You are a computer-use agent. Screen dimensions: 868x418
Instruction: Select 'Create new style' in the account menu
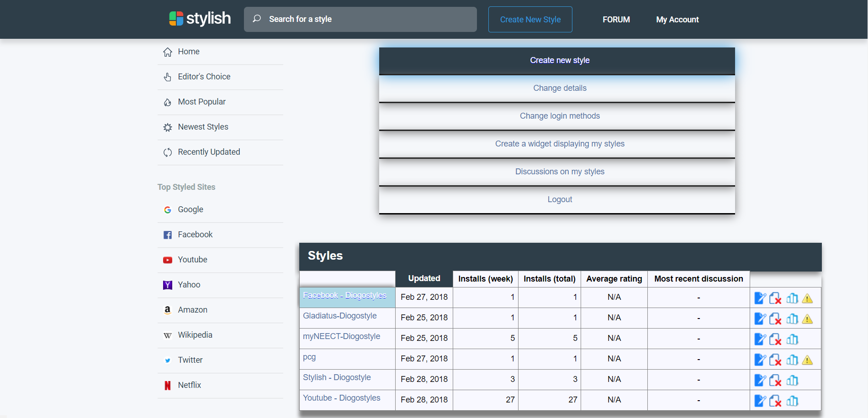(557, 61)
